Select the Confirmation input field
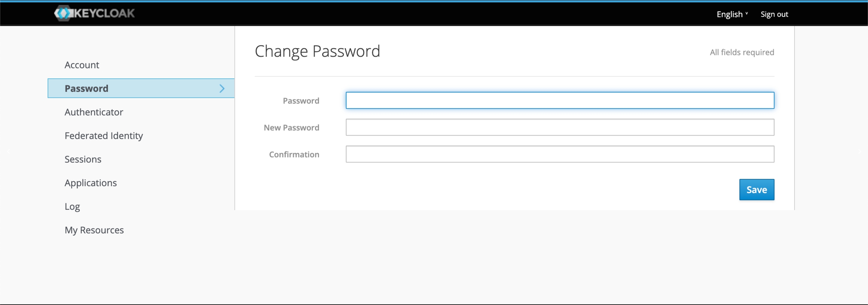 click(560, 154)
